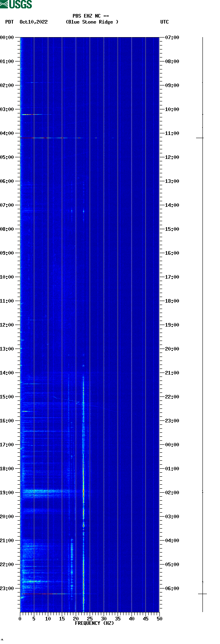Click the 22:00 UTC time label
This screenshot has height=644, width=220.
click(172, 396)
